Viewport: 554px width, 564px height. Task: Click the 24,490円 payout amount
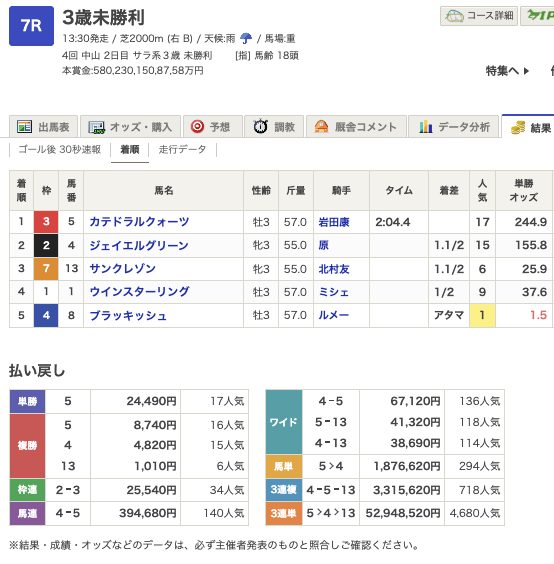pyautogui.click(x=151, y=401)
